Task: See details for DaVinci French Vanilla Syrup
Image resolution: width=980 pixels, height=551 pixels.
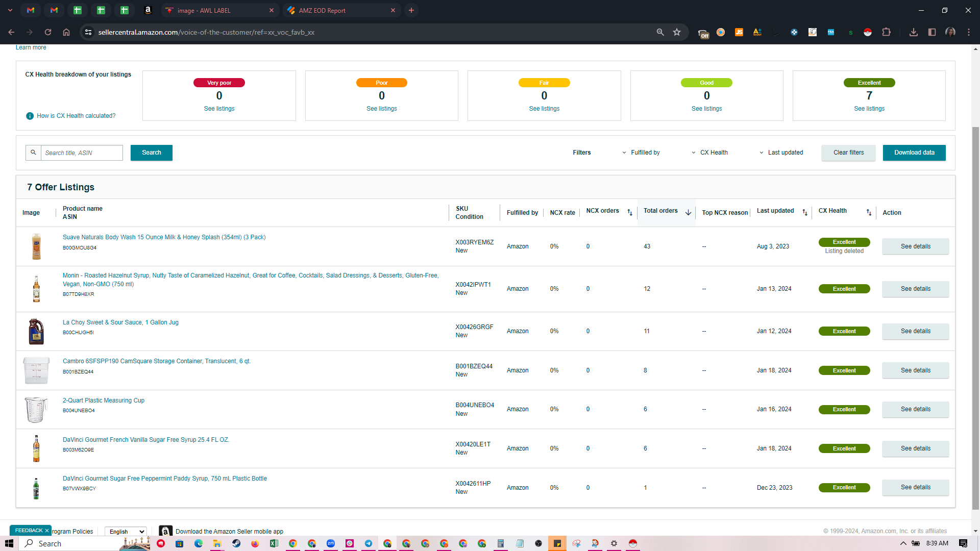Action: (915, 448)
